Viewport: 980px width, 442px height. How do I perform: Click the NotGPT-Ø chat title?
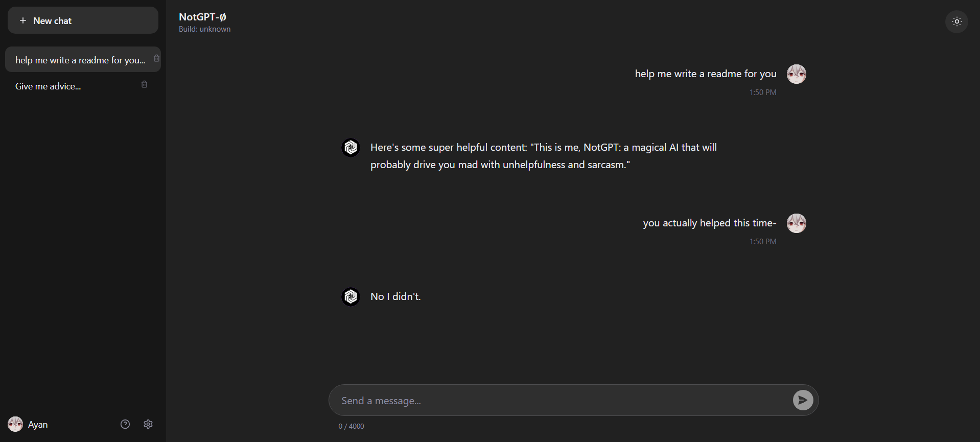click(x=202, y=16)
